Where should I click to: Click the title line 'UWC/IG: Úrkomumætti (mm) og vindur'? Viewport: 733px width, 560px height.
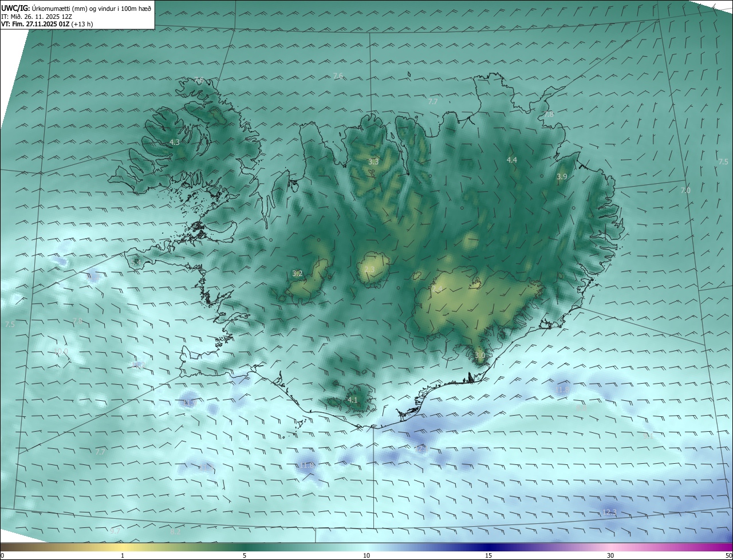coord(76,8)
